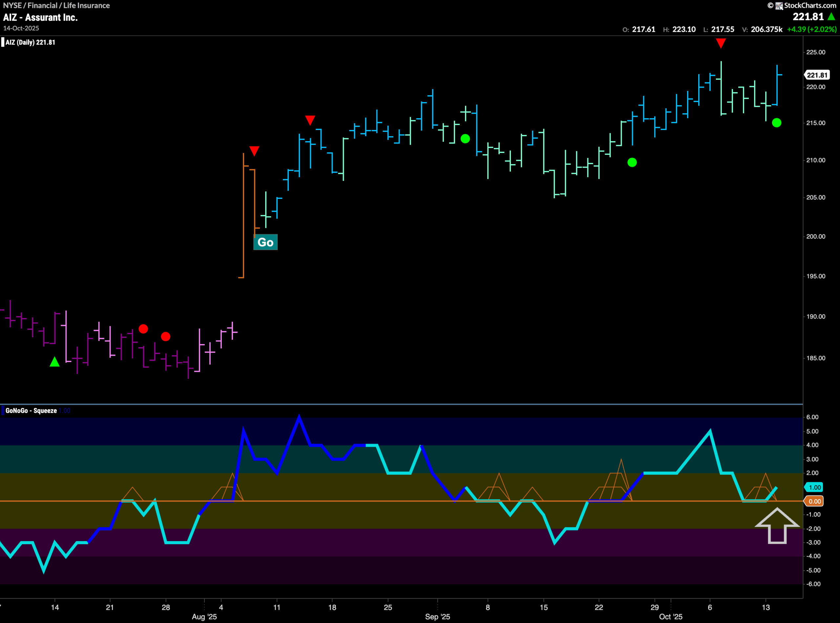Click the green triangle beside the 221.81 price
Screen dimensions: 840x623
[831, 17]
